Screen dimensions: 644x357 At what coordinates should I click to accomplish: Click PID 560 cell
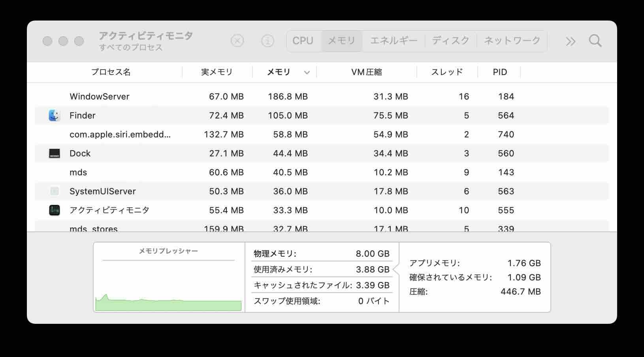tap(506, 153)
